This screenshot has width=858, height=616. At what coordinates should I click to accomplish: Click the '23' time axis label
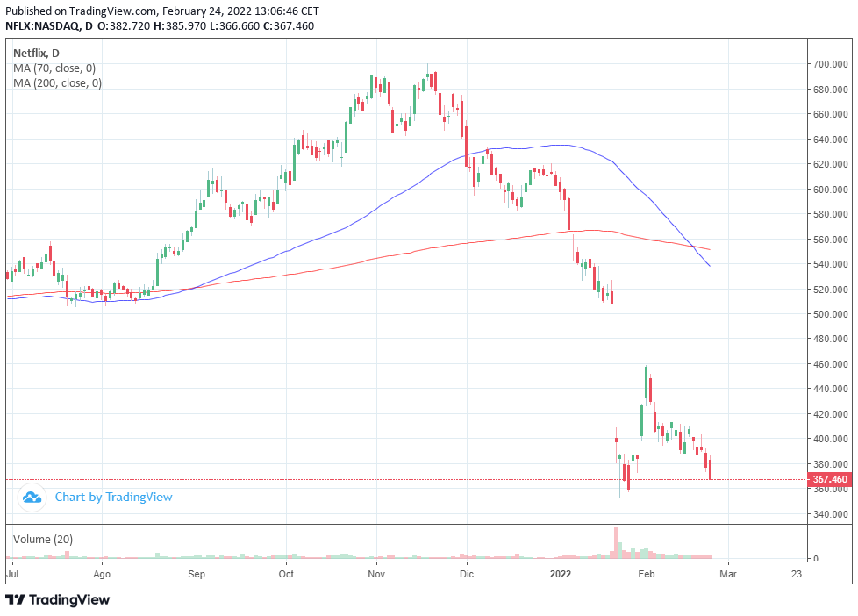coord(797,574)
